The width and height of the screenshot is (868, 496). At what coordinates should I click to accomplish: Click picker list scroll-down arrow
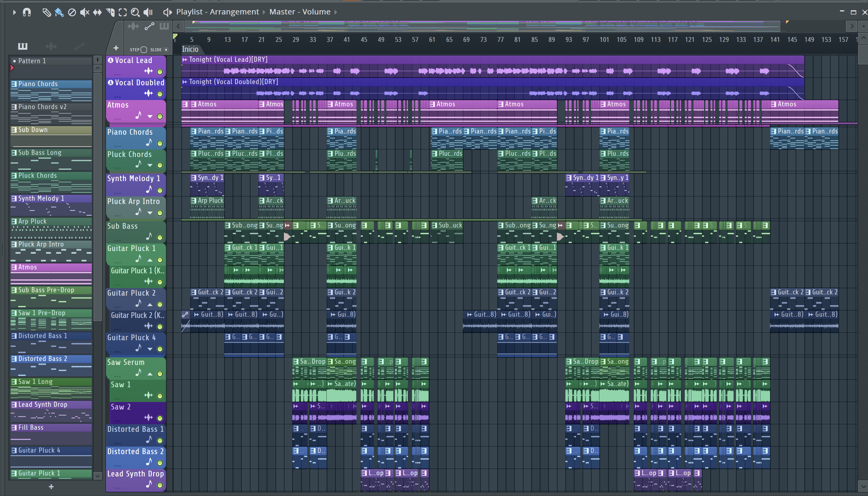97,476
